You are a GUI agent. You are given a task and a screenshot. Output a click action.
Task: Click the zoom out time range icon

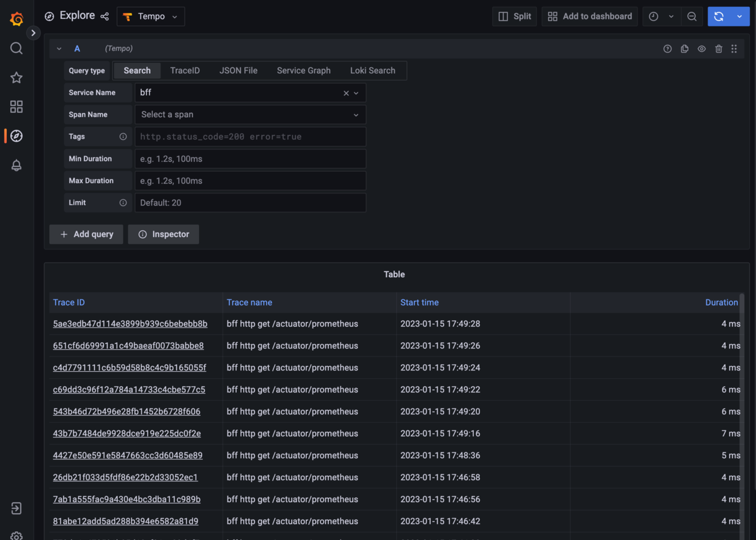point(692,16)
